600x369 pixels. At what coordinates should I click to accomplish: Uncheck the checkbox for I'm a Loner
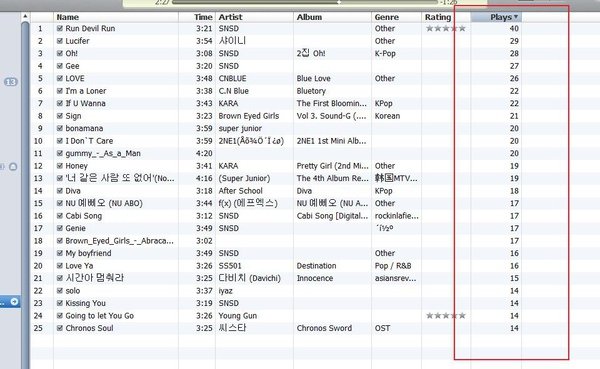60,91
